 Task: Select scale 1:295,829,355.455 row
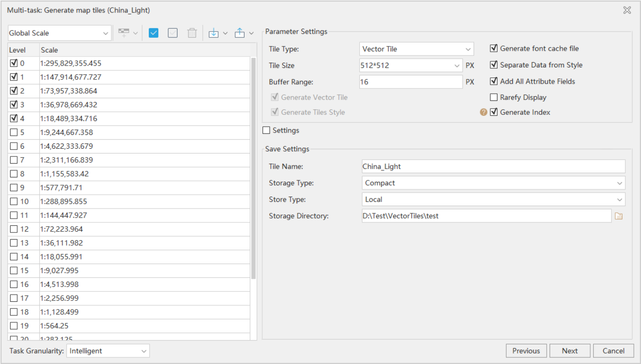point(129,63)
